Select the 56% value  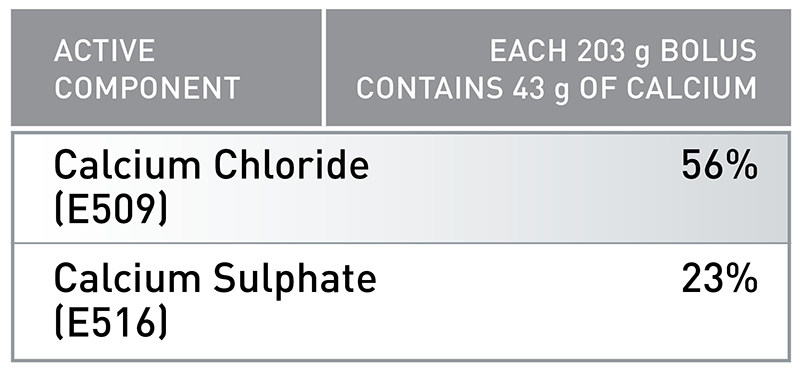tap(720, 166)
